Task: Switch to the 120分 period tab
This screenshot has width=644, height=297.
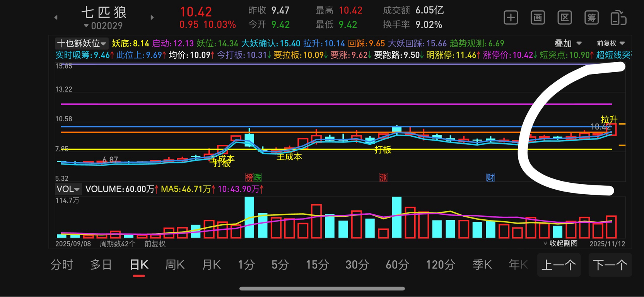Action: coord(440,265)
